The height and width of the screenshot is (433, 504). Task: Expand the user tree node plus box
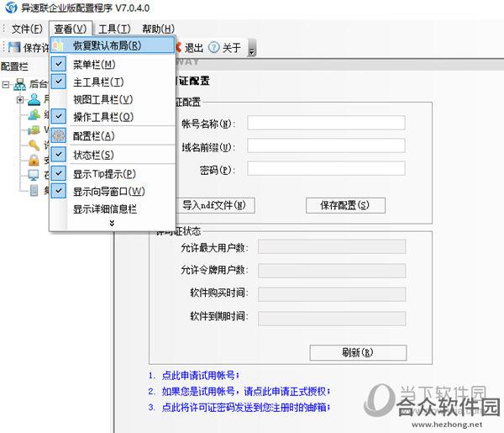[20, 100]
